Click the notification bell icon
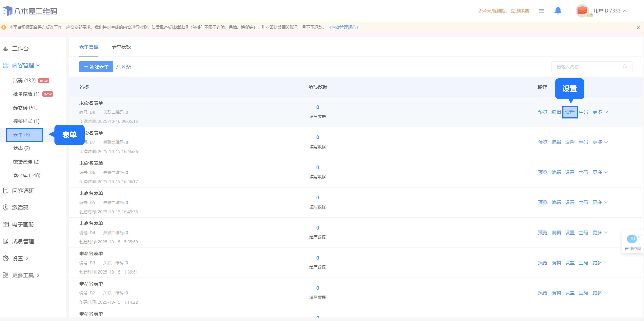644x321 pixels. (x=558, y=11)
